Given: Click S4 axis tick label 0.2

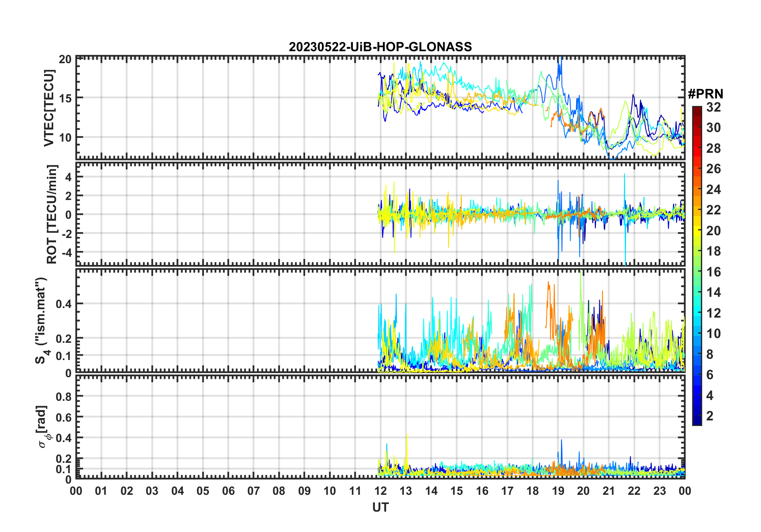Looking at the screenshot, I should (64, 338).
